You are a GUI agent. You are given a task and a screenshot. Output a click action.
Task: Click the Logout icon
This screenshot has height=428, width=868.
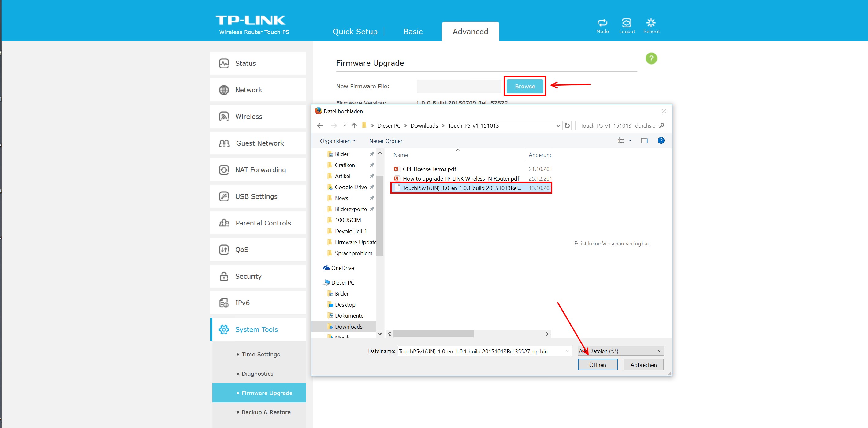(x=627, y=26)
